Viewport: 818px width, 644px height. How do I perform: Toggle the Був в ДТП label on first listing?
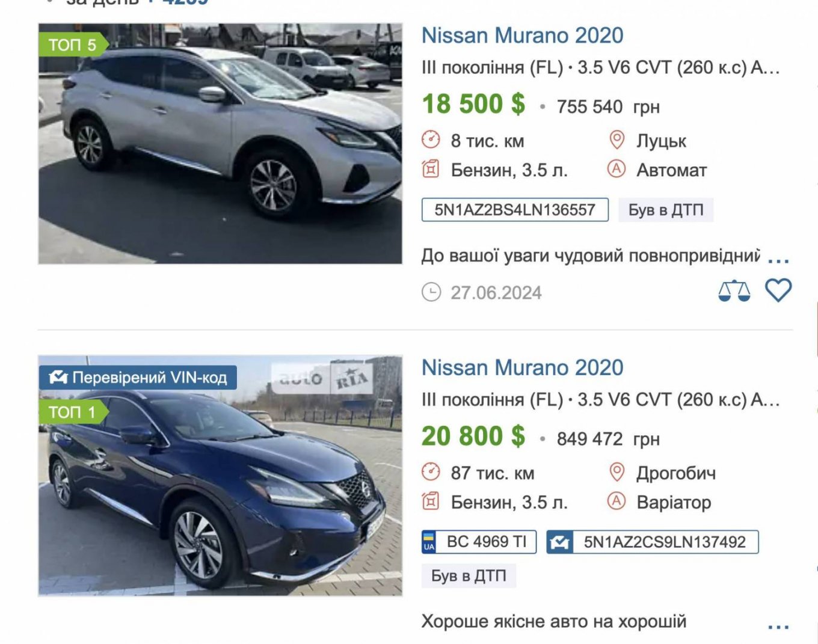click(665, 209)
